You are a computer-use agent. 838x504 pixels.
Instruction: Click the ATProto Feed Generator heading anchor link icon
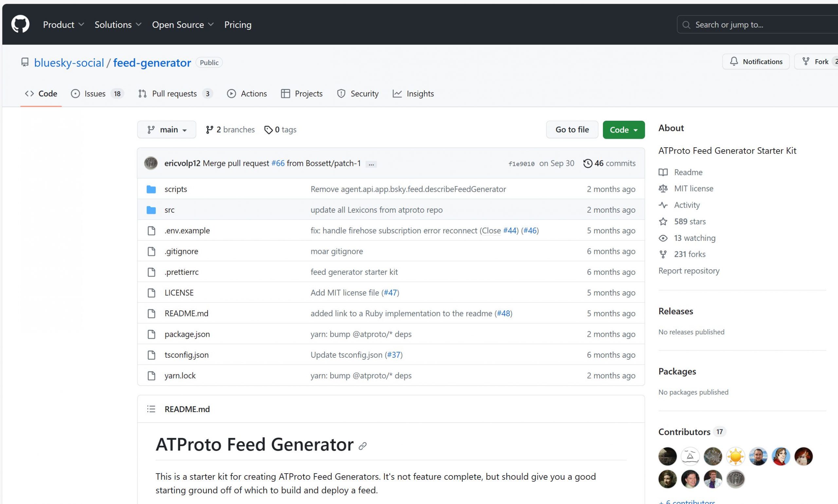[x=363, y=446]
